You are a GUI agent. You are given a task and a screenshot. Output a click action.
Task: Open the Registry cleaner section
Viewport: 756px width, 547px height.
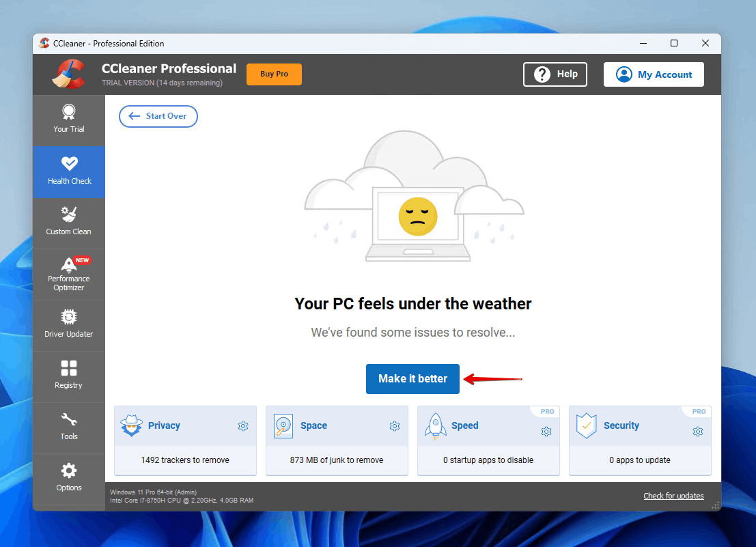69,377
